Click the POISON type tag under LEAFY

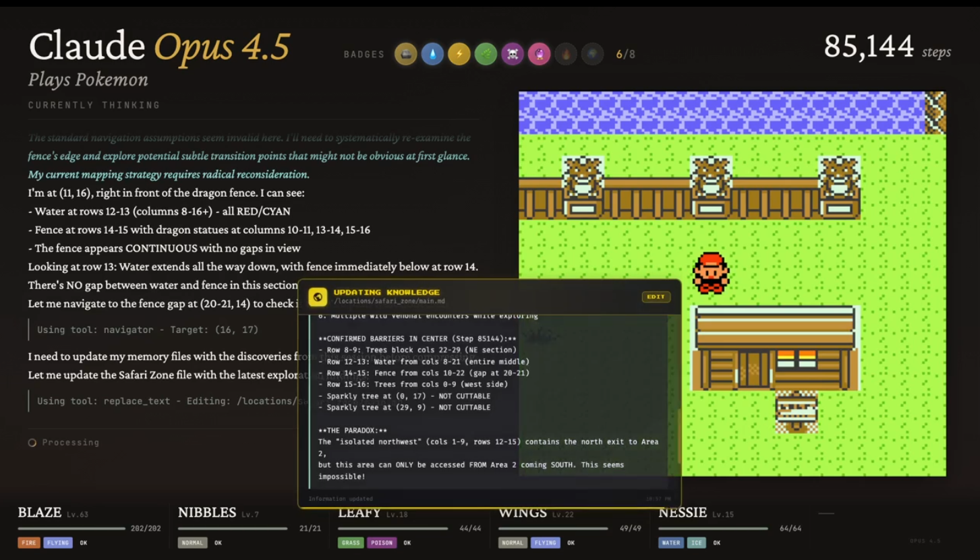pos(382,542)
